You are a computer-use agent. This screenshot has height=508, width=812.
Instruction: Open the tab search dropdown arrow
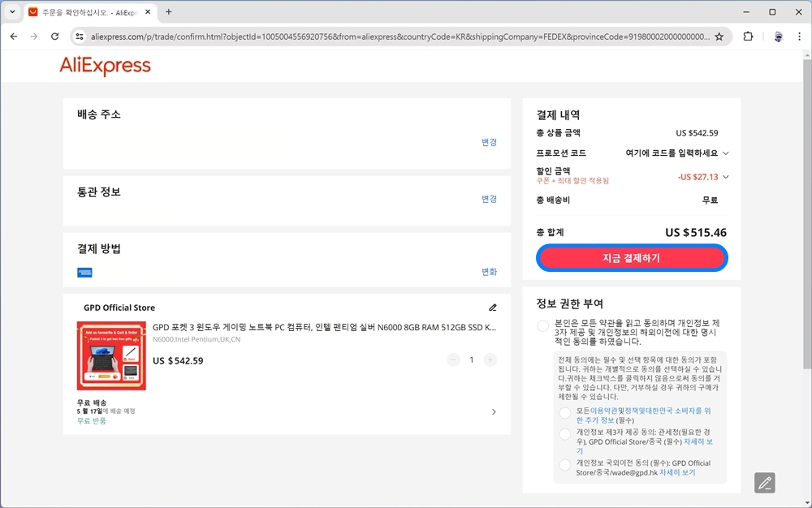[12, 11]
